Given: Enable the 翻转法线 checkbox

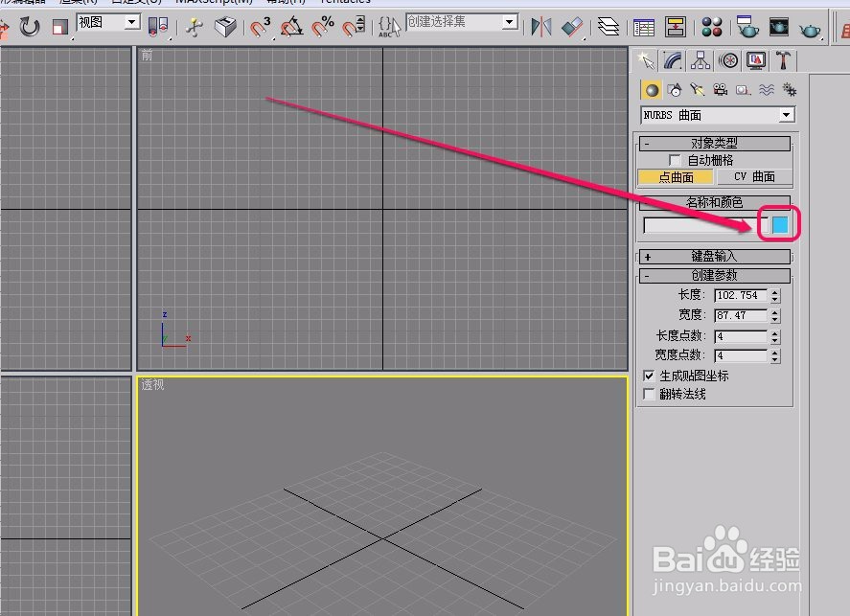Looking at the screenshot, I should point(649,394).
